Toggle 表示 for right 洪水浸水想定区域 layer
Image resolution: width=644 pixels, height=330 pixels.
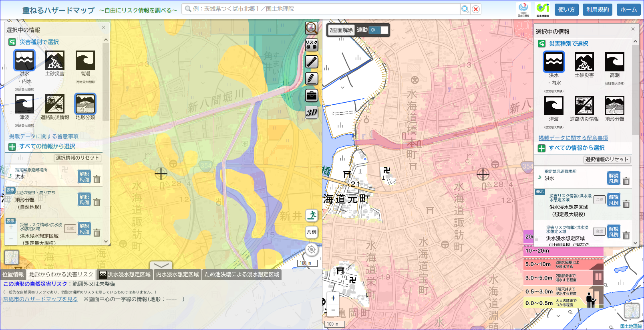[x=540, y=192]
